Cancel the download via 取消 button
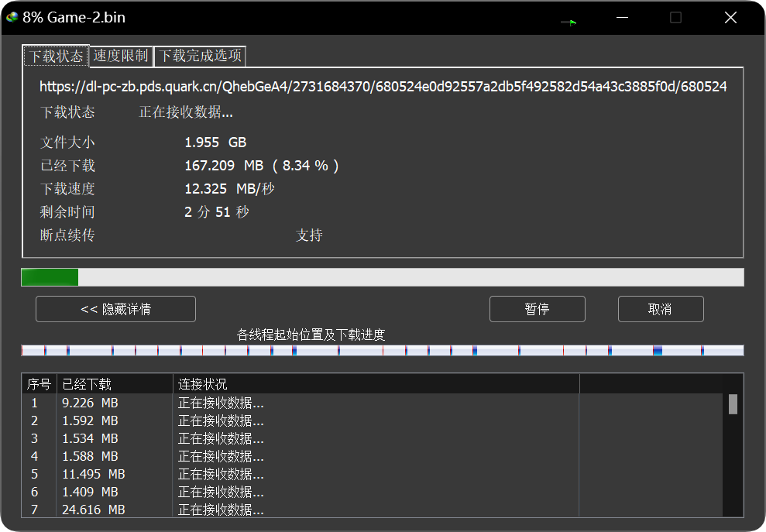Screen dimensions: 766x532 click(660, 309)
